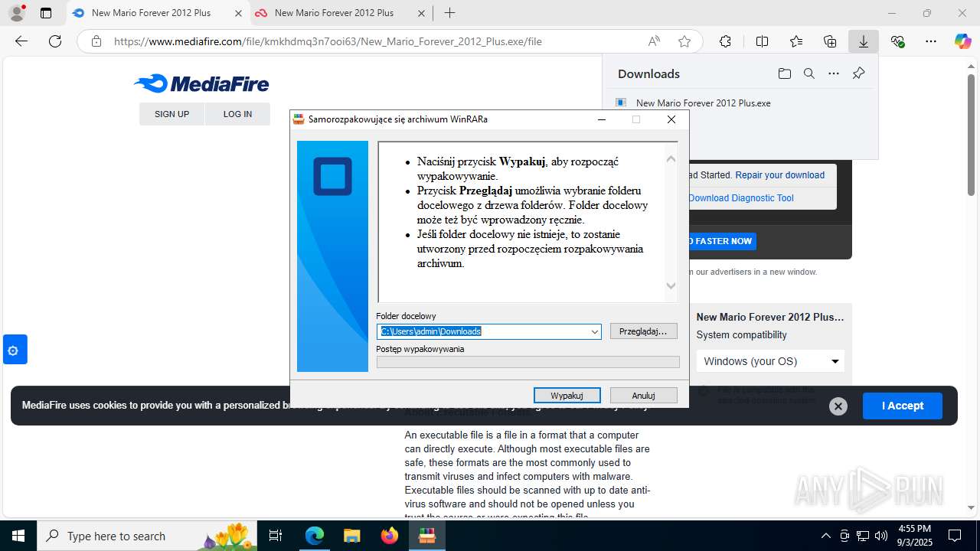Select WinRAR app on taskbar
The image size is (980, 551).
426,536
